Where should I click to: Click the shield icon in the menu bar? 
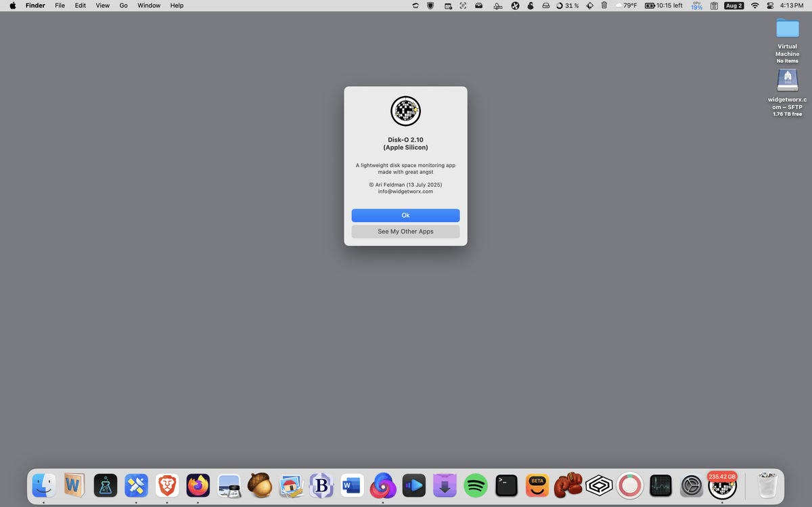pyautogui.click(x=430, y=5)
